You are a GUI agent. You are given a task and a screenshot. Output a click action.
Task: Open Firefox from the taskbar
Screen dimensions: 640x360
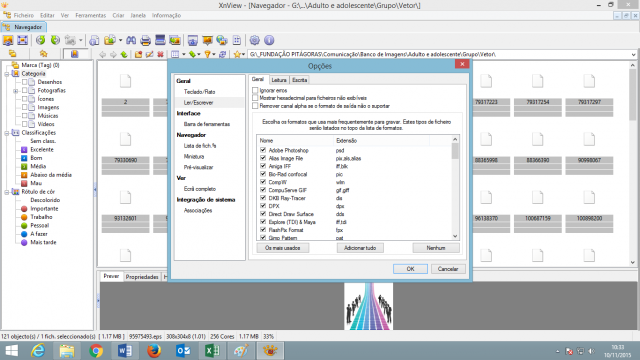[154, 351]
